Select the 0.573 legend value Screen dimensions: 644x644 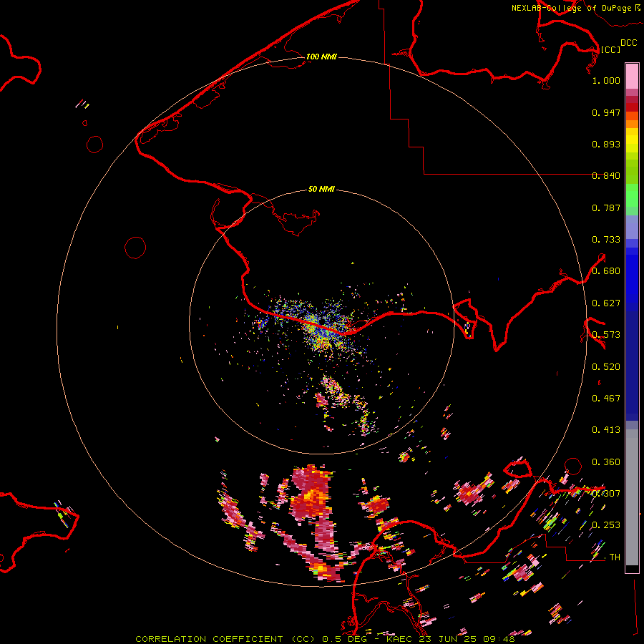pyautogui.click(x=606, y=335)
